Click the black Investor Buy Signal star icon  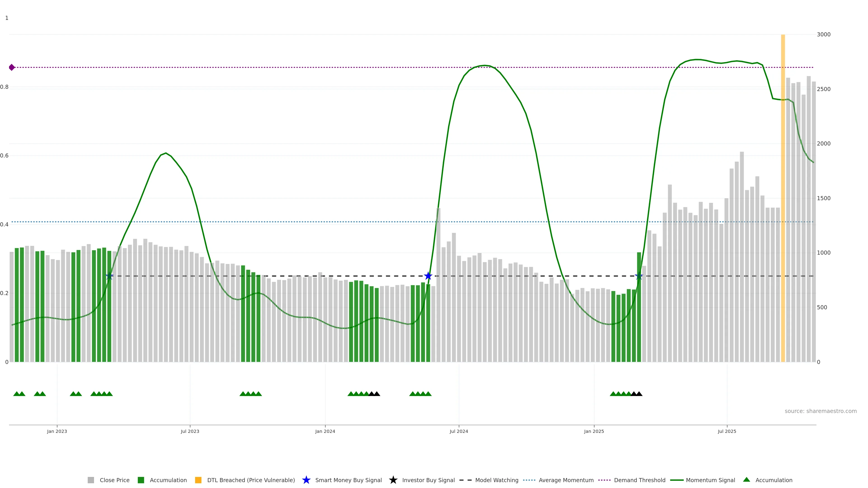(x=393, y=480)
